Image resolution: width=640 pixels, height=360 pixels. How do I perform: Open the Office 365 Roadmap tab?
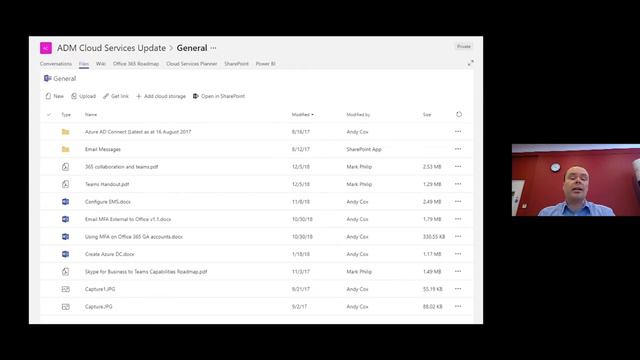pos(136,64)
